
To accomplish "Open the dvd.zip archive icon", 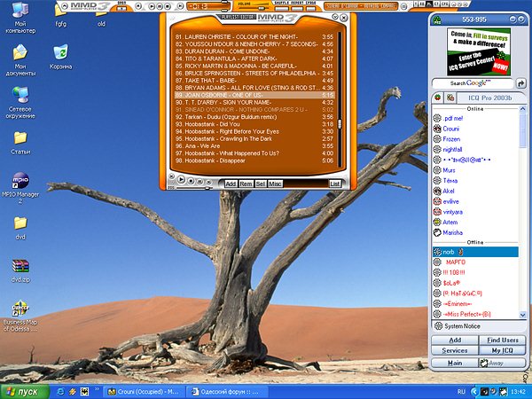I will [x=20, y=266].
